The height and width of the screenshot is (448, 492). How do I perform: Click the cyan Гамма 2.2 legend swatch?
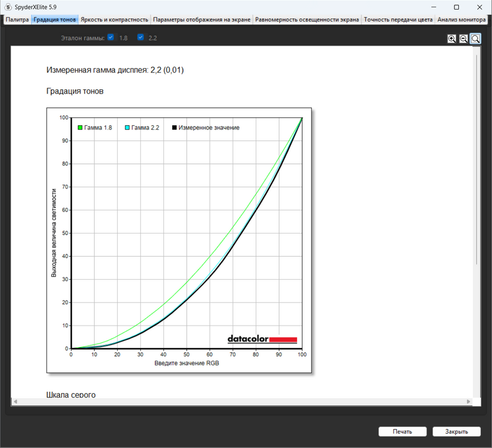[127, 128]
